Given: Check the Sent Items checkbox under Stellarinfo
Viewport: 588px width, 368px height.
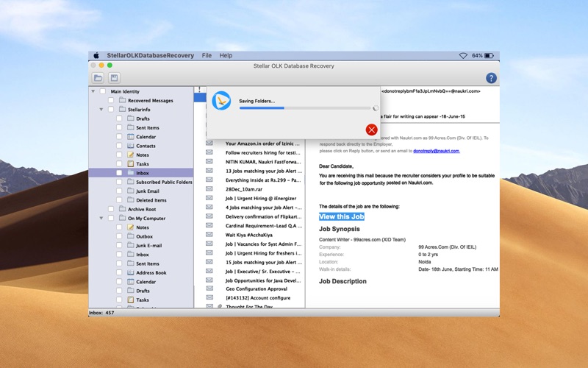Looking at the screenshot, I should coord(119,127).
